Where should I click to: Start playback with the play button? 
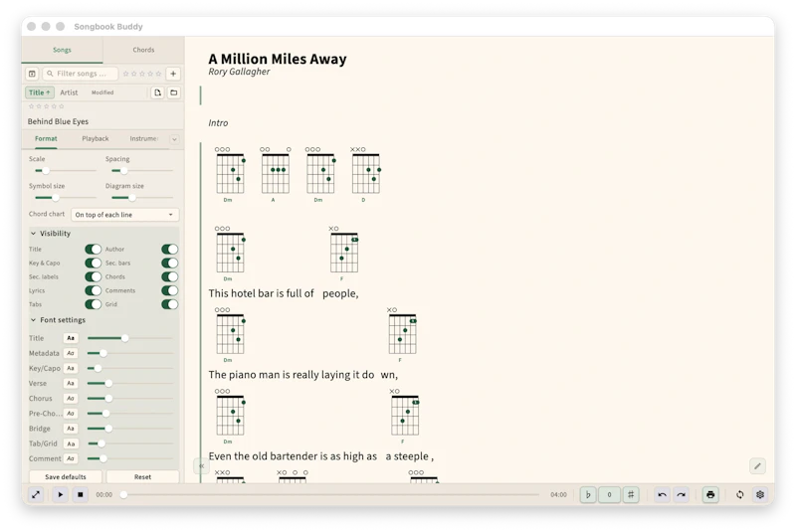(61, 494)
